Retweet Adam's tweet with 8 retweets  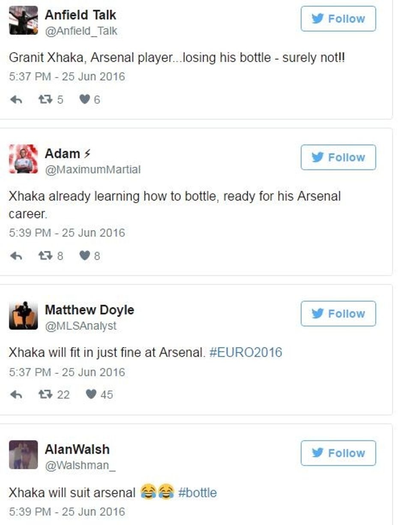coord(44,256)
